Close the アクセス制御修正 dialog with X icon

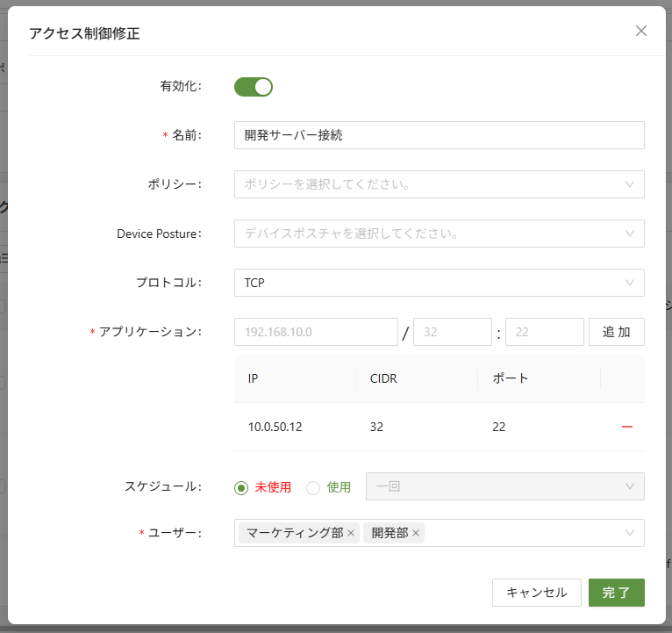[641, 31]
